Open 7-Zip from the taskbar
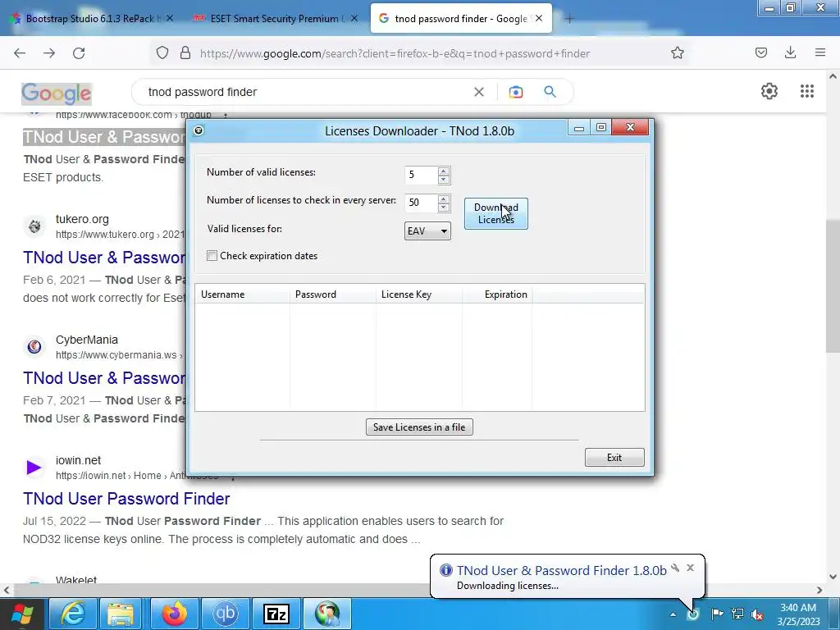The image size is (840, 630). click(276, 614)
